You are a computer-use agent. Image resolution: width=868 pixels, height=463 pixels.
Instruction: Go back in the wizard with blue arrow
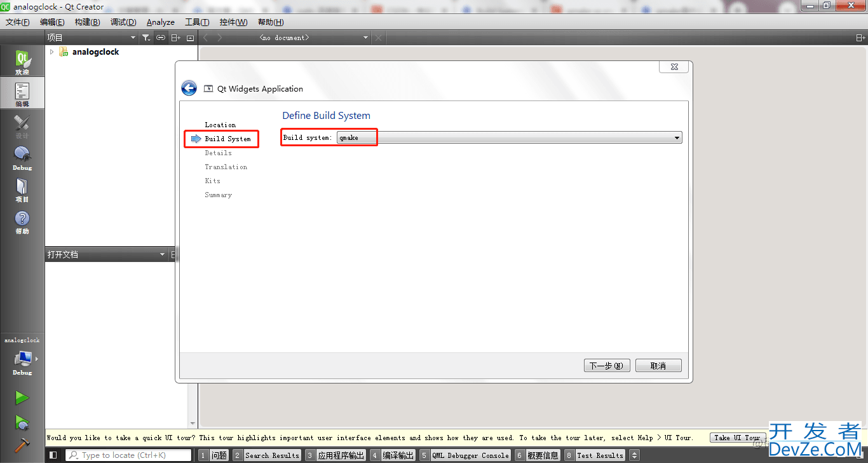(189, 88)
